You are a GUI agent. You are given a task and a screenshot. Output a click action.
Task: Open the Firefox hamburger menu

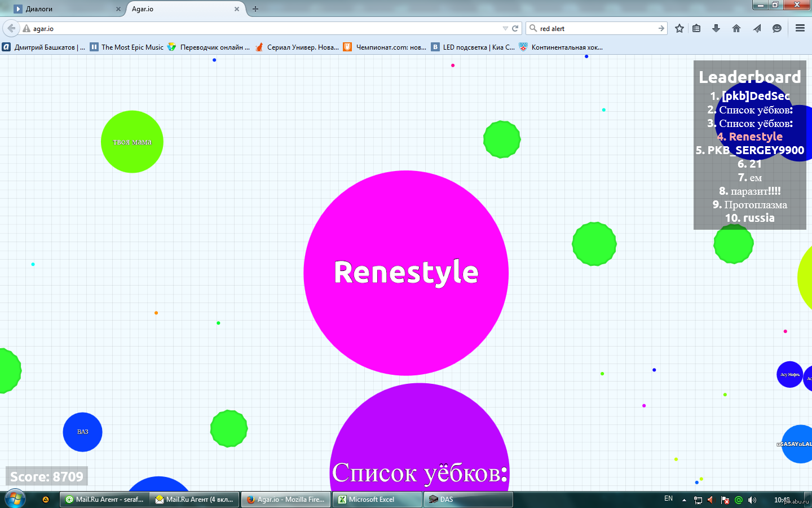click(x=800, y=28)
